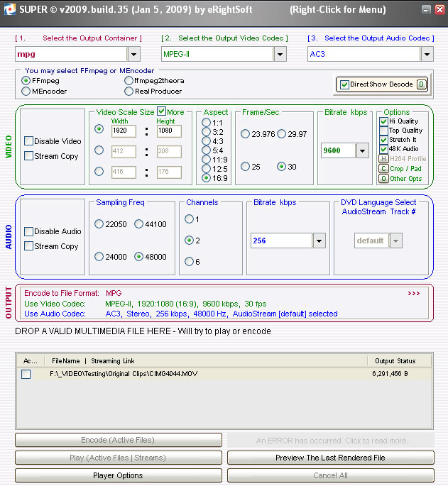Select the 412:208 scale size radio
The image size is (448, 486).
point(99,150)
